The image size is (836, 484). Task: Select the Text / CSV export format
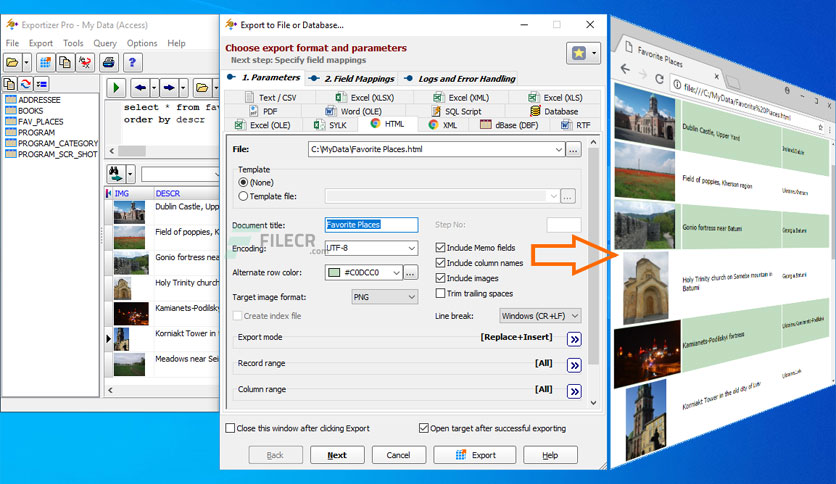pyautogui.click(x=270, y=98)
